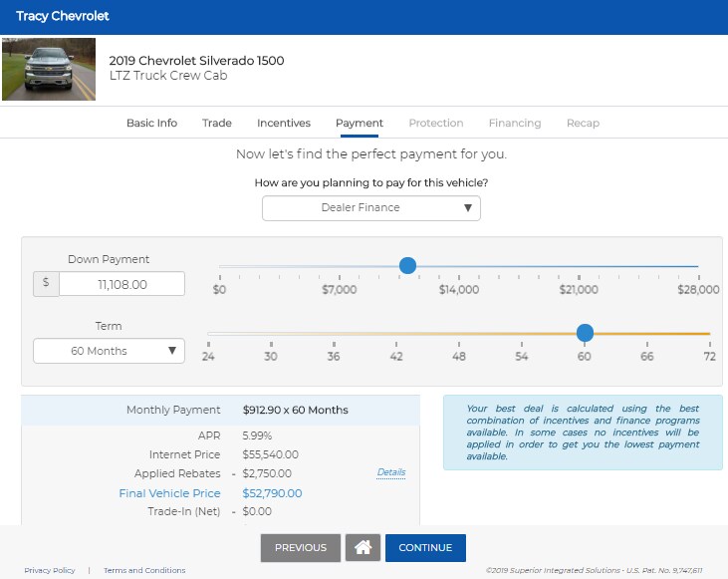Open the applied rebates Details link
This screenshot has height=579, width=728.
[x=391, y=472]
